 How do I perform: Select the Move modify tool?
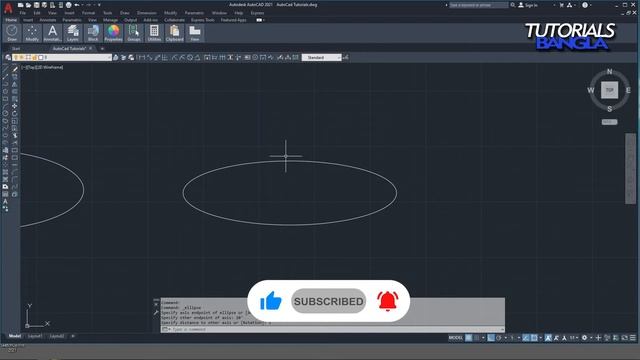(x=15, y=106)
